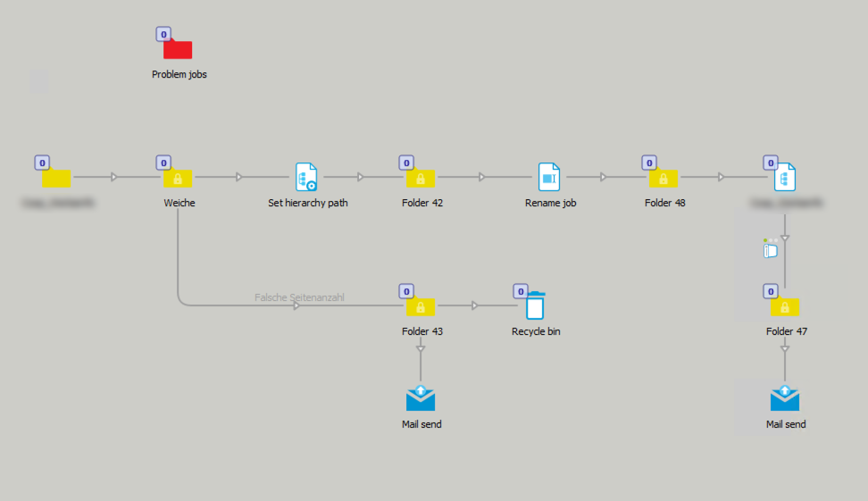
Task: Select the unlocked input folder feeding Weiche
Action: coord(56,177)
